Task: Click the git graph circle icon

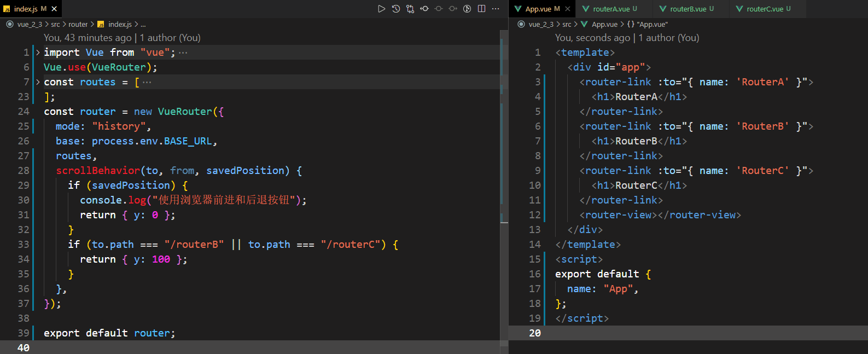Action: point(467,9)
